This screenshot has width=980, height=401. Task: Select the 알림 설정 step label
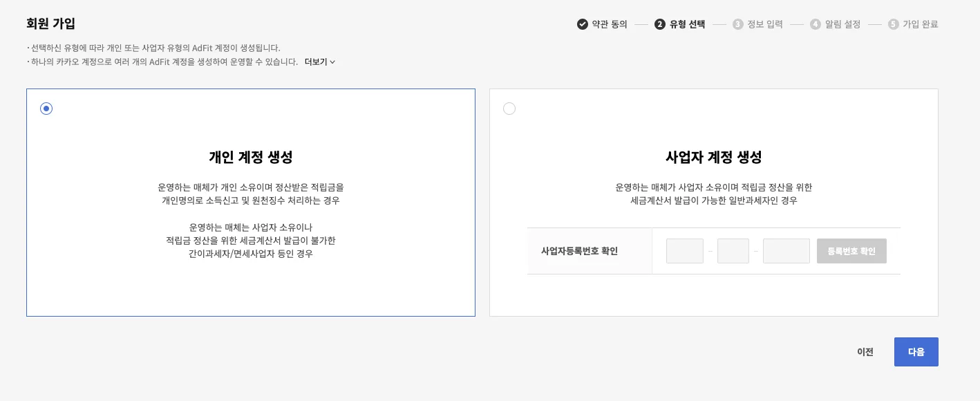pyautogui.click(x=843, y=24)
